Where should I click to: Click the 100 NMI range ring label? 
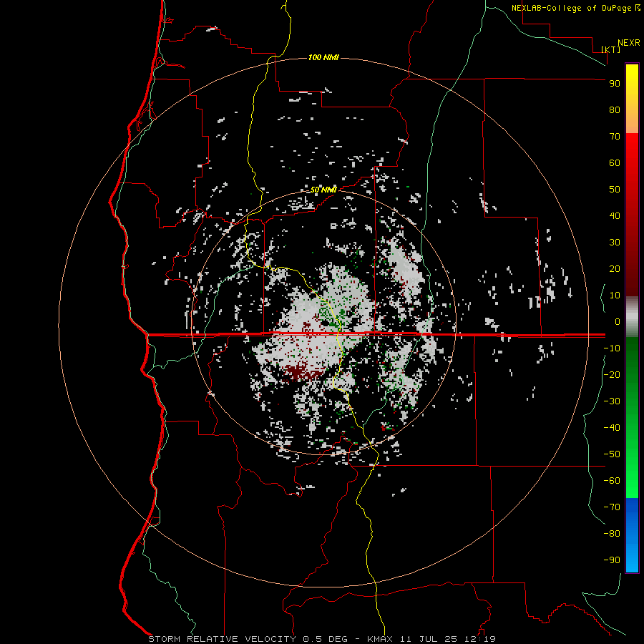click(323, 57)
